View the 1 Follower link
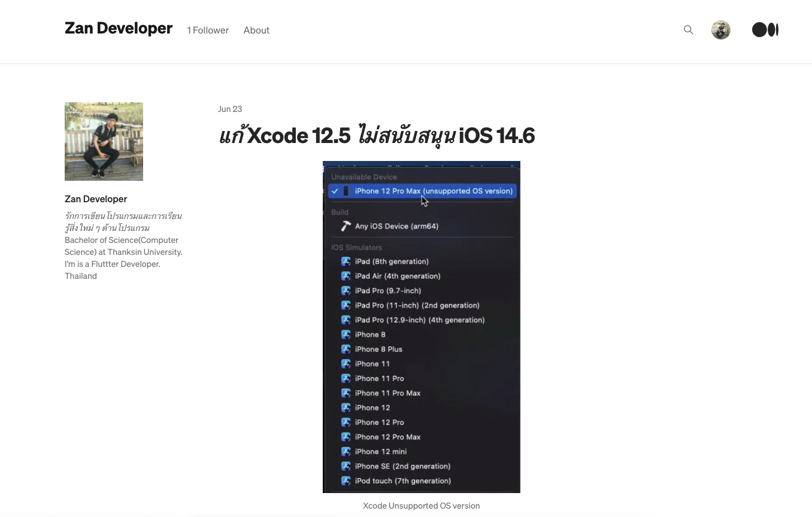This screenshot has height=517, width=812. click(x=208, y=30)
